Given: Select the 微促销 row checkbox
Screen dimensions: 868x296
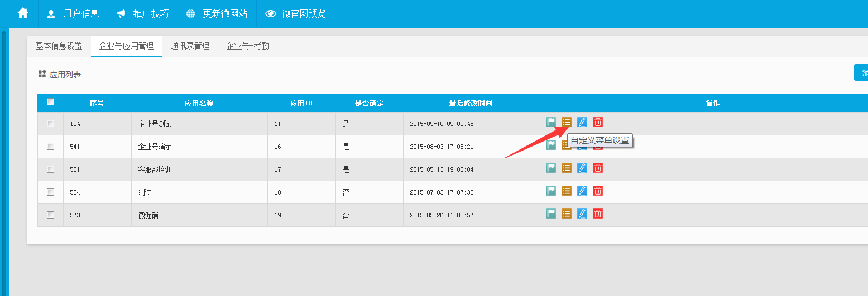Looking at the screenshot, I should click(50, 215).
